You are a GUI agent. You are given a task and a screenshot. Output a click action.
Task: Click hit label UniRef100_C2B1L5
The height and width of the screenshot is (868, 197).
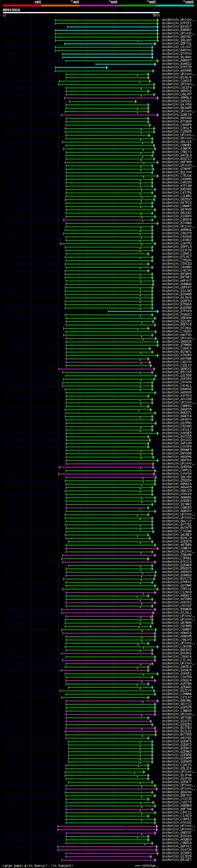(177, 128)
